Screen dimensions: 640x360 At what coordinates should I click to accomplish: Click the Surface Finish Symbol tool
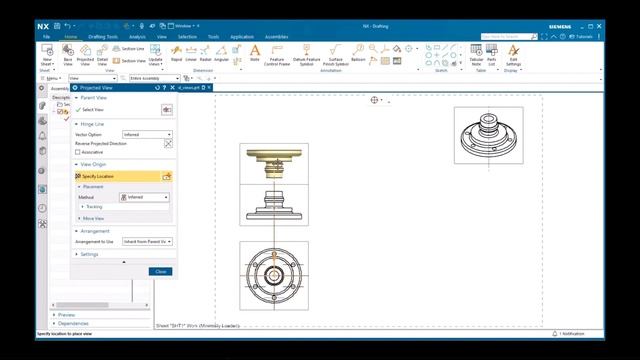point(336,55)
